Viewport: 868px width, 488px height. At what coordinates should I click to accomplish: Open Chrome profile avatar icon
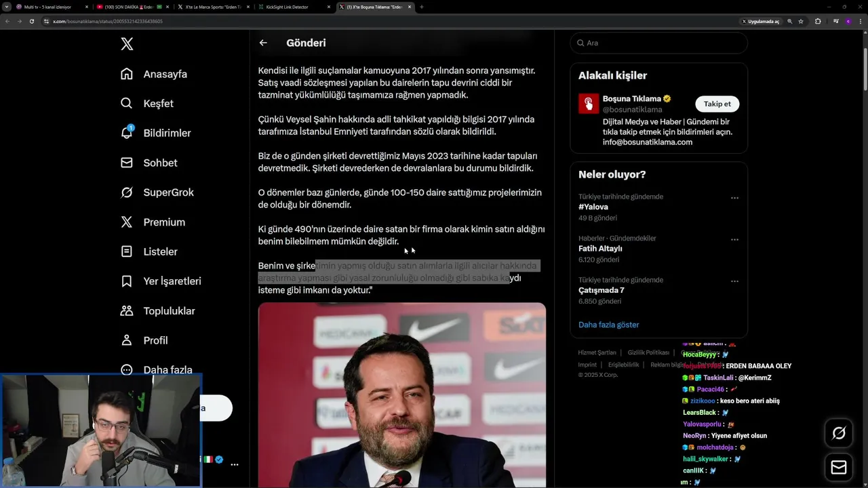coord(848,21)
